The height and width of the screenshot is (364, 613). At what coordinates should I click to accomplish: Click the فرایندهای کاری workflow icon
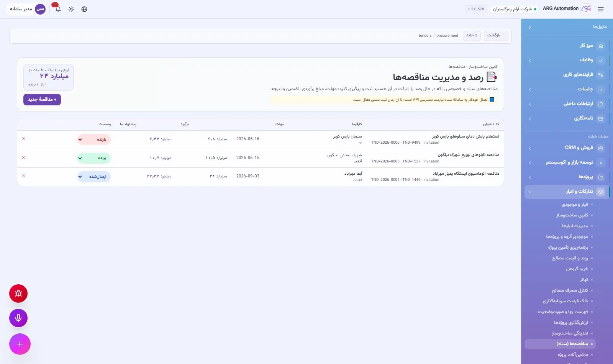tap(601, 75)
